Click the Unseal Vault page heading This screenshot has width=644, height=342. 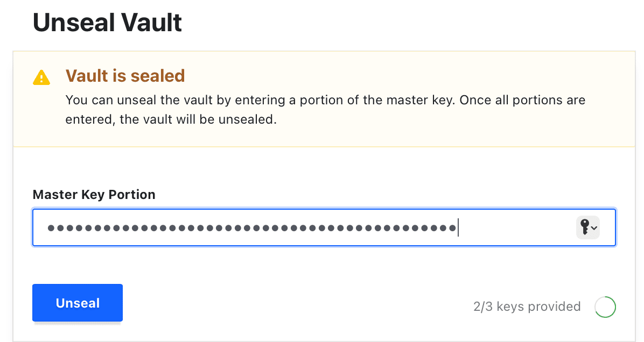pos(107,22)
